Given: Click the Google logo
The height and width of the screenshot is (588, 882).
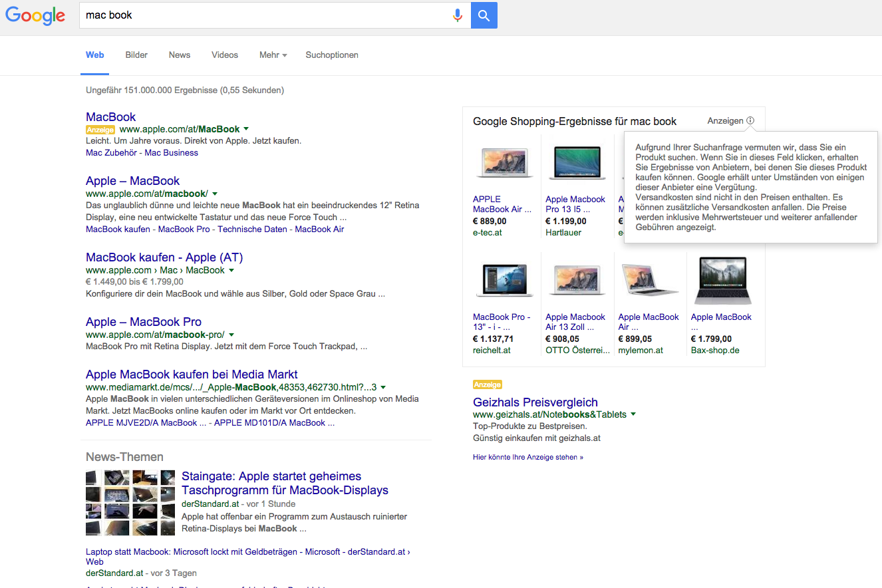Looking at the screenshot, I should (35, 15).
